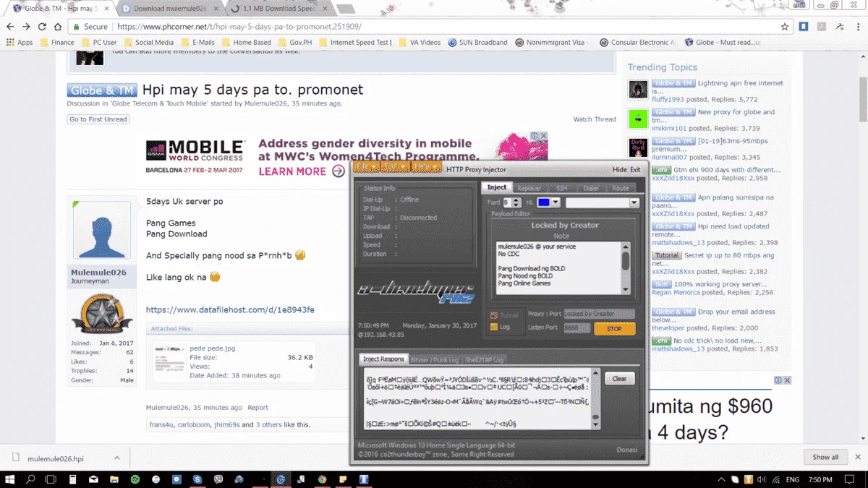This screenshot has height=488, width=868.
Task: Open the Social Media bookmarks folder
Action: [148, 42]
